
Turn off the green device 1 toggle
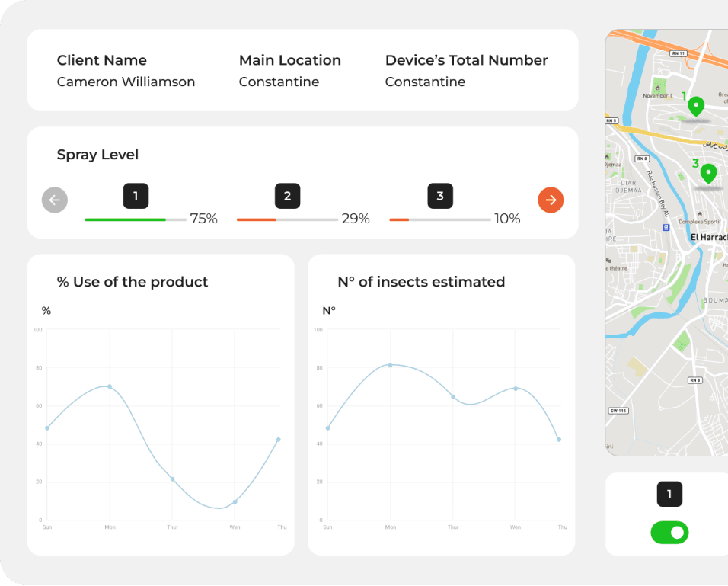[x=669, y=533]
